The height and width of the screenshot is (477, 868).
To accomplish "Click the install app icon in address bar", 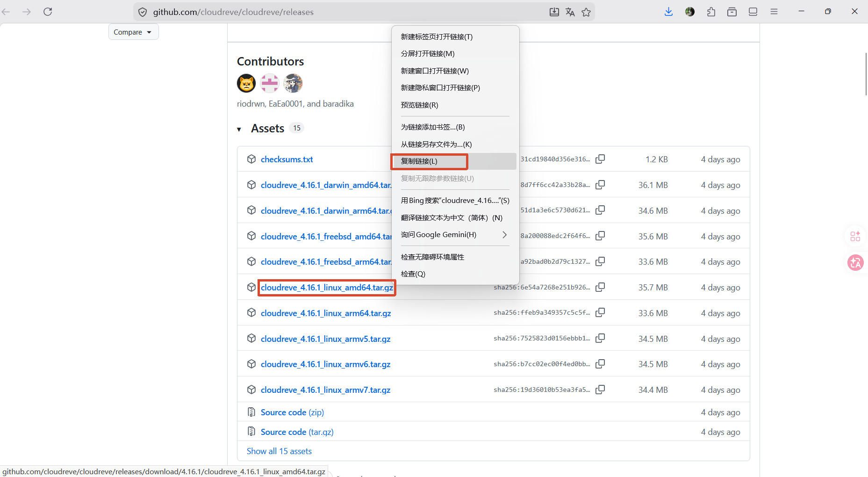I will (554, 12).
